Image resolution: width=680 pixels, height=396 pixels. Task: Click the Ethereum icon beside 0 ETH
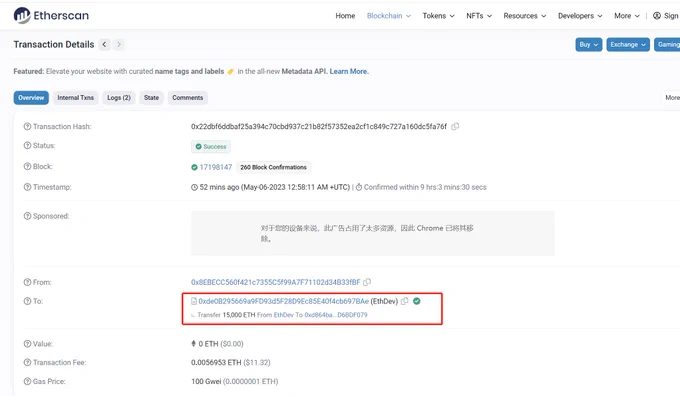pyautogui.click(x=193, y=344)
